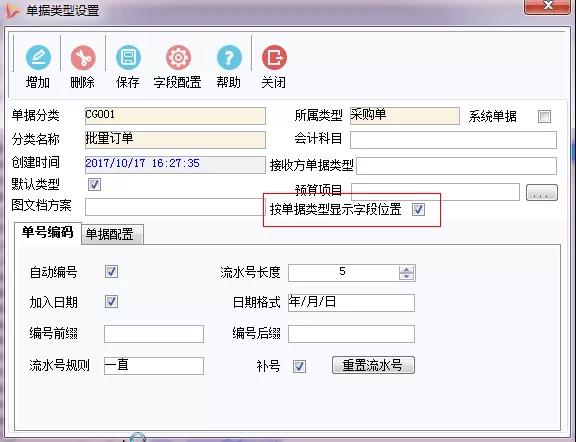Click the 预算项目 browse ... button
Screen dimensions: 576x442
[542, 193]
